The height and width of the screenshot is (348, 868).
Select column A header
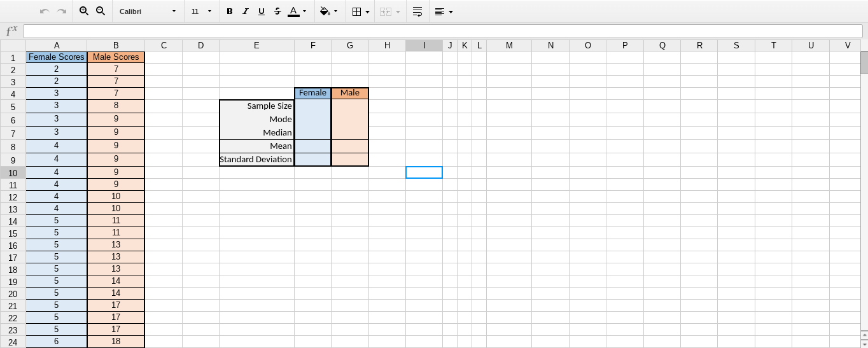pyautogui.click(x=57, y=45)
